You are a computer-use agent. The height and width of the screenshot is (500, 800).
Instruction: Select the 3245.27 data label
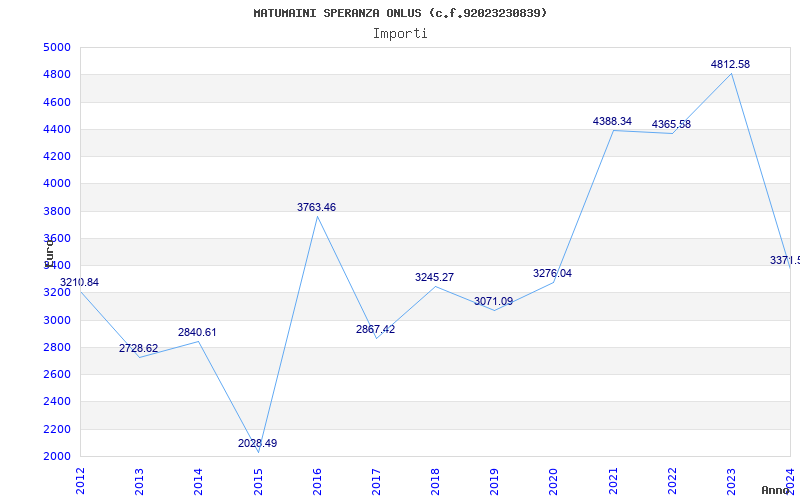pyautogui.click(x=435, y=278)
